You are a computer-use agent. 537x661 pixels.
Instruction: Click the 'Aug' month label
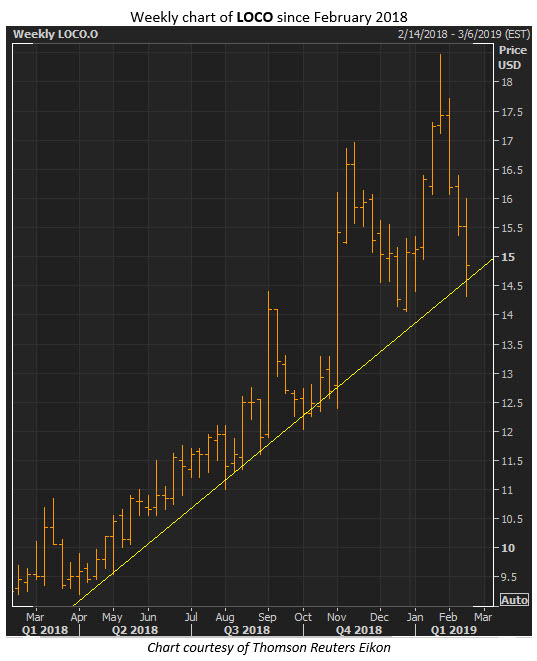click(x=225, y=617)
